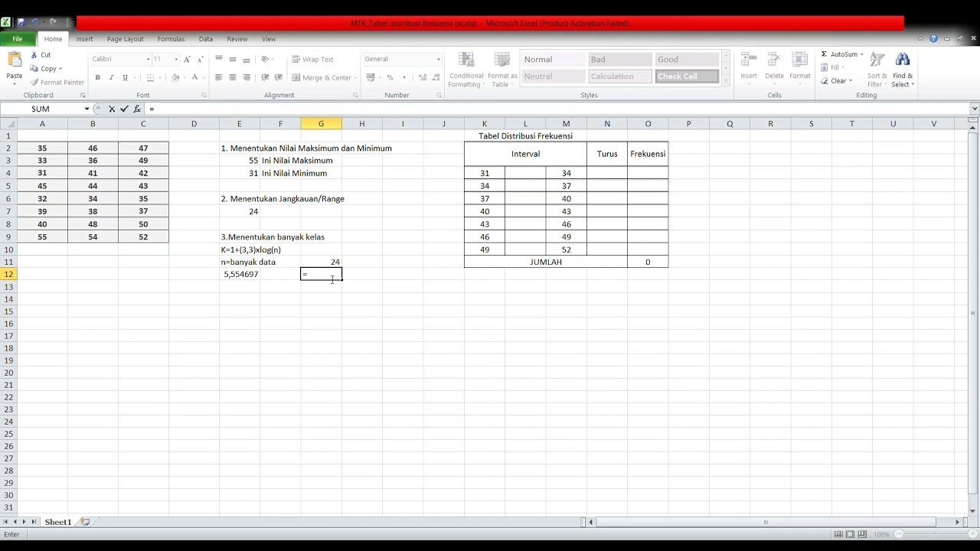980x551 pixels.
Task: Toggle Align Text Right
Action: (x=247, y=77)
